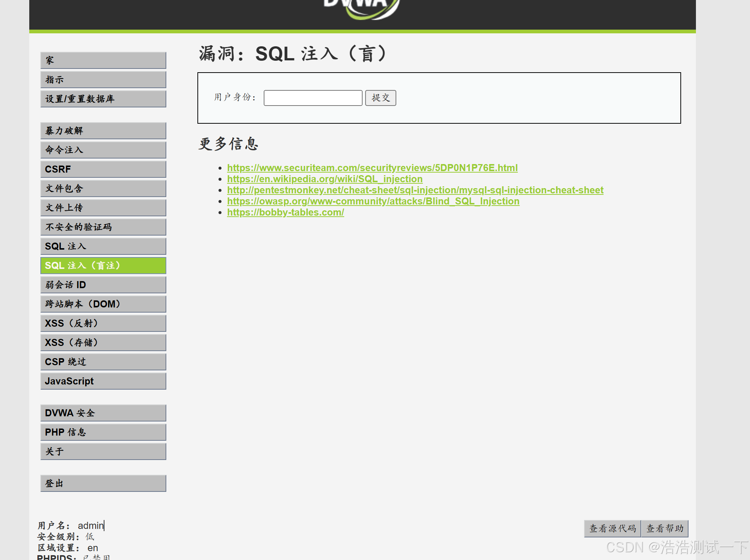The height and width of the screenshot is (560, 750).
Task: Click the 查看帮助 button
Action: [665, 529]
